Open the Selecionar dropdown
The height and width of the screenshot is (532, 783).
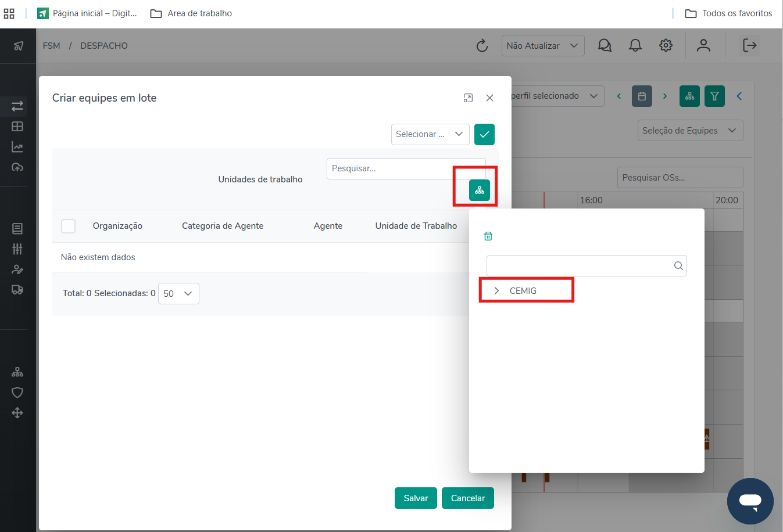point(430,134)
